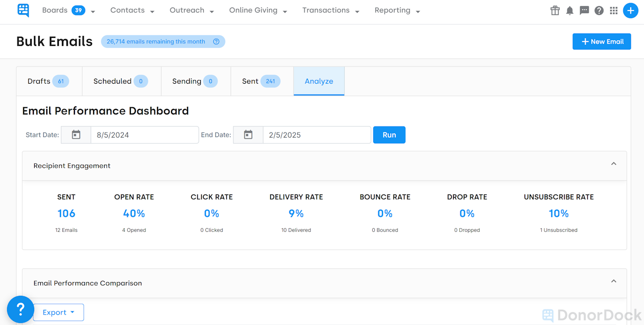Open the apps grid icon
The height and width of the screenshot is (325, 644).
(613, 10)
